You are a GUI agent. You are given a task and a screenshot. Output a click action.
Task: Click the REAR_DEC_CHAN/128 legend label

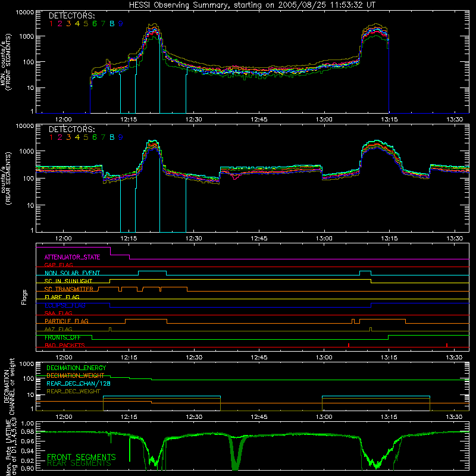[79, 384]
